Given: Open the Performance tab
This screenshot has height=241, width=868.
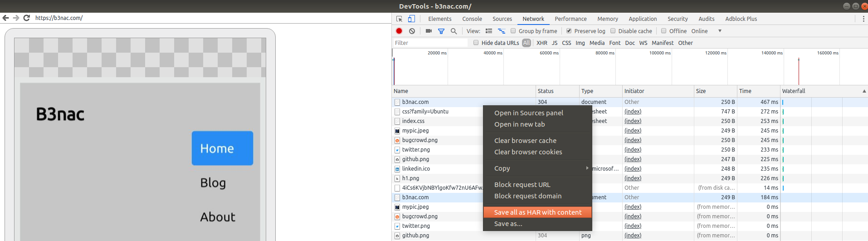Looking at the screenshot, I should (x=571, y=19).
